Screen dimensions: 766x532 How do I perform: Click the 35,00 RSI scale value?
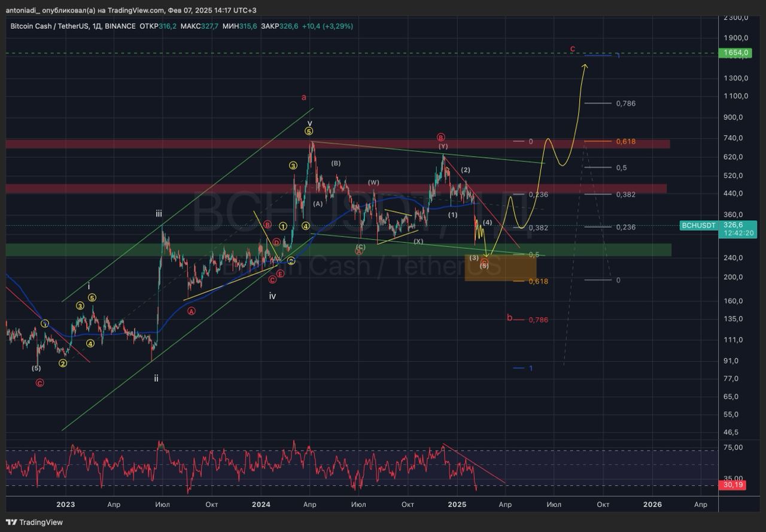coord(733,479)
